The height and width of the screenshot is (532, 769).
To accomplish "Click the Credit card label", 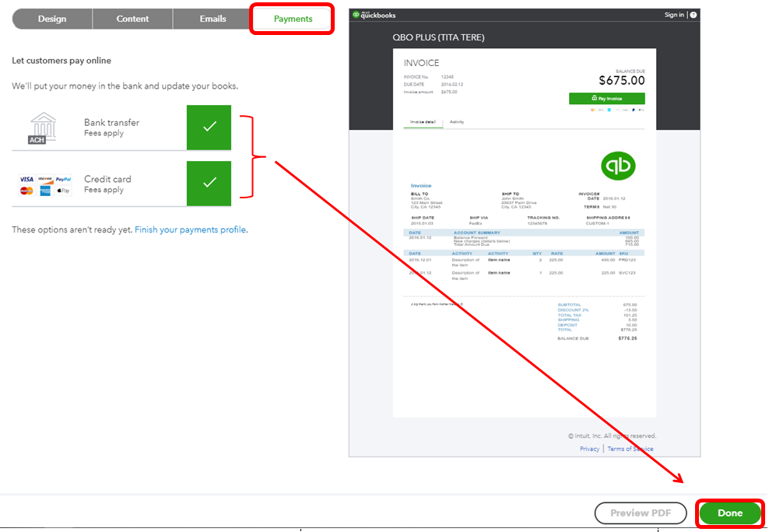I will (x=107, y=179).
